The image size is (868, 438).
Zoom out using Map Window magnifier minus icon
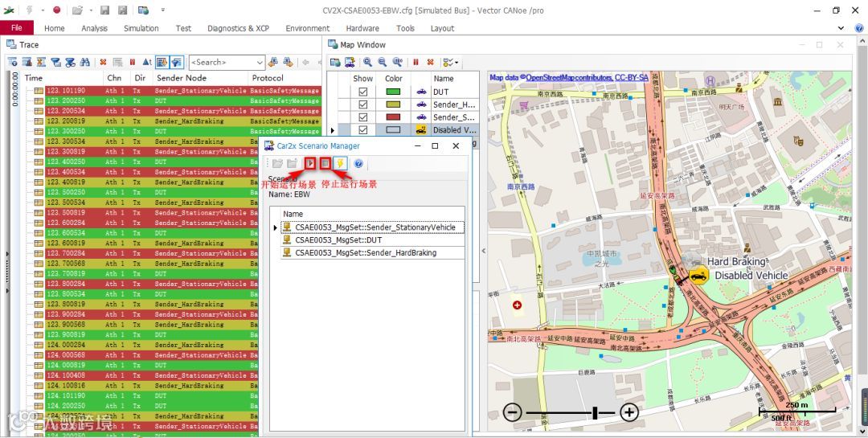pos(382,62)
